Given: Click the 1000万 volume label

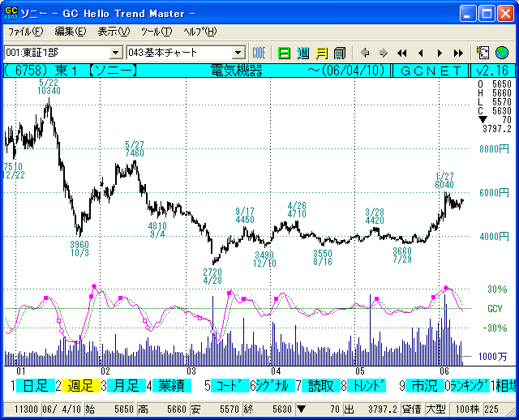Looking at the screenshot, I should click(x=493, y=357).
